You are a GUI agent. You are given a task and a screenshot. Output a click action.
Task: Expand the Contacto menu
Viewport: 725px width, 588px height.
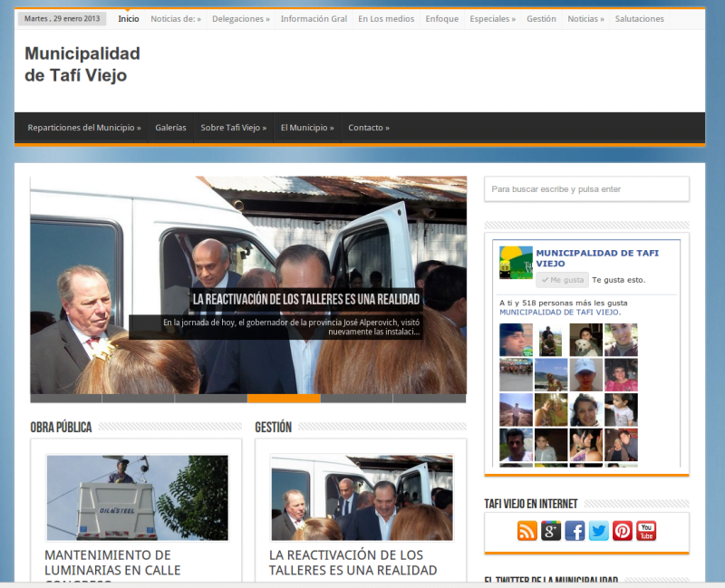[369, 128]
